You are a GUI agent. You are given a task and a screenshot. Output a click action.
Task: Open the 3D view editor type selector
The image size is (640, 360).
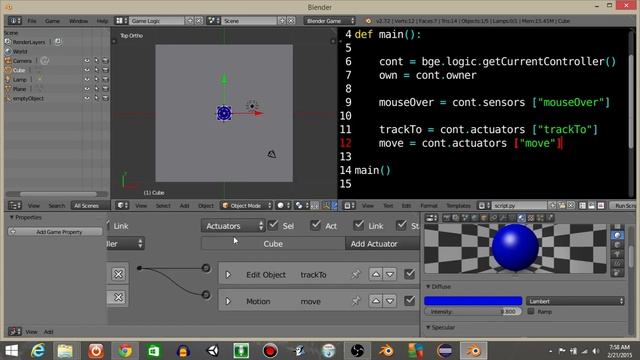122,205
